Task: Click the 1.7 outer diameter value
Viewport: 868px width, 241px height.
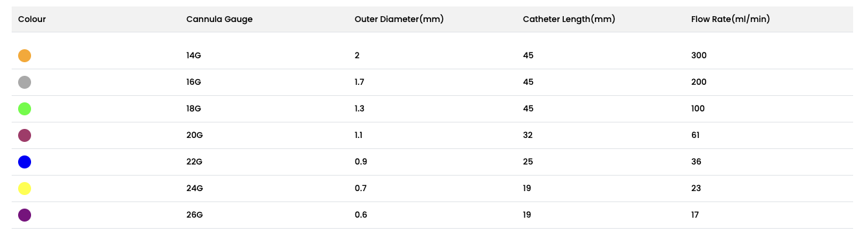Action: tap(359, 82)
